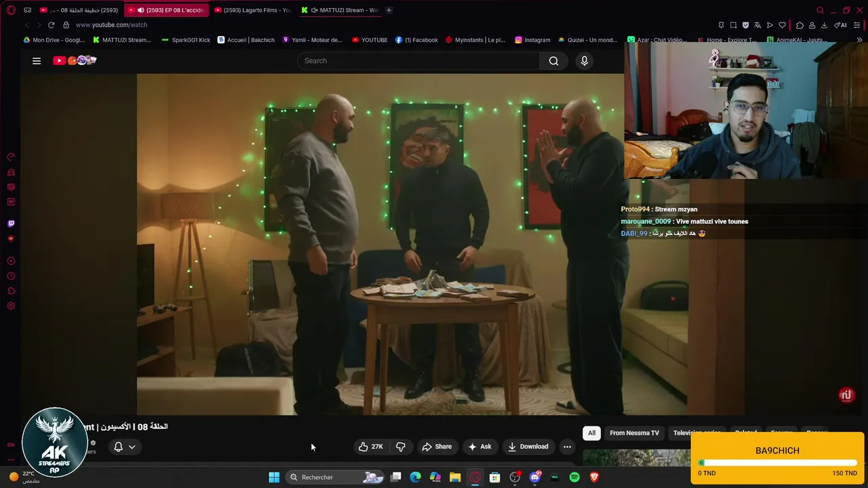Open browser downloads arrow icon
This screenshot has width=868, height=488.
tap(824, 25)
